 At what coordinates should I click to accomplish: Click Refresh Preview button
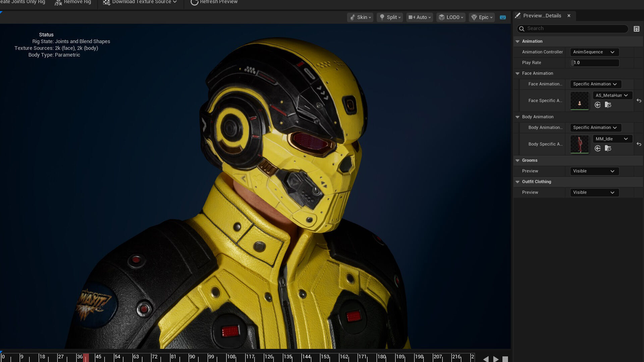point(214,2)
